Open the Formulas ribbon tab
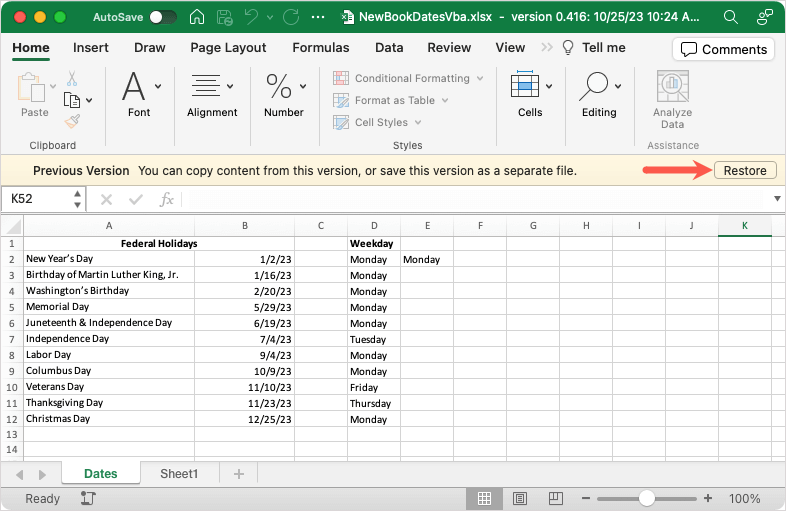The height and width of the screenshot is (511, 786). [x=320, y=47]
